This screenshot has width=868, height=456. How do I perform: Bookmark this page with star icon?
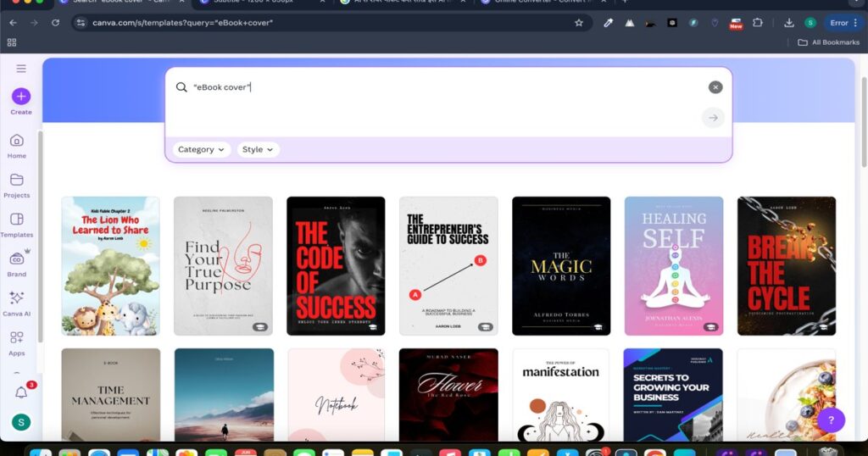[579, 23]
